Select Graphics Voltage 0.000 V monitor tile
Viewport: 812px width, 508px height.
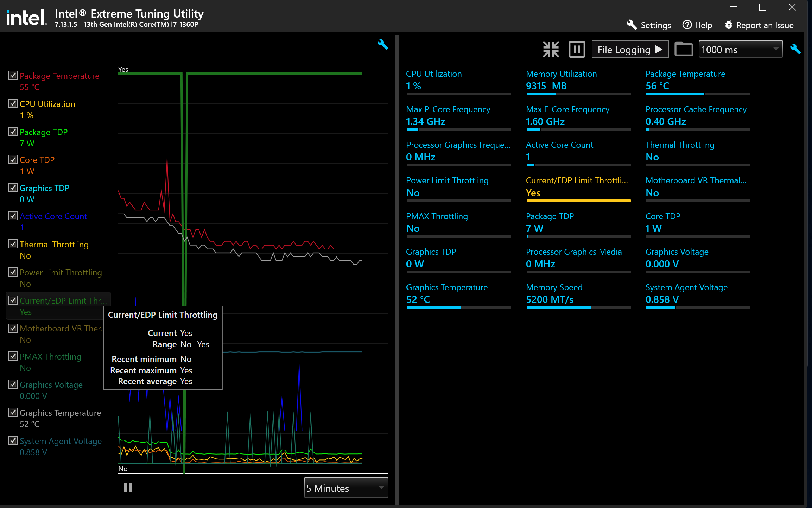point(698,260)
